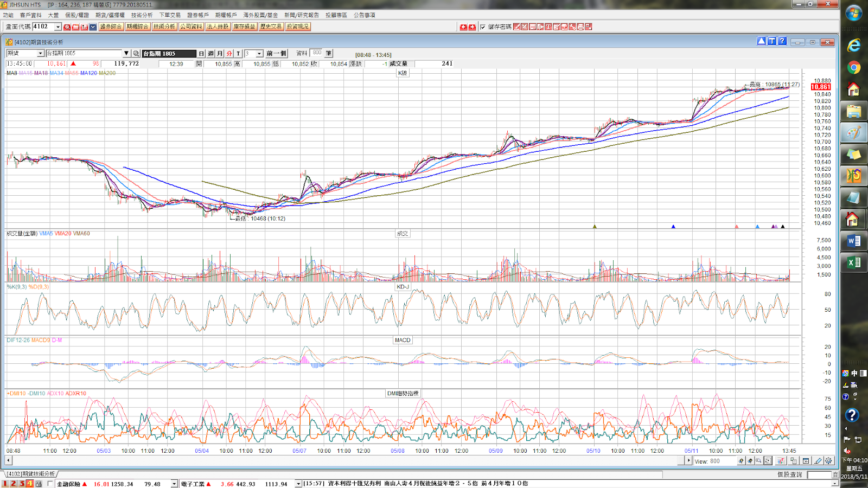Click the blue down-arrow icon in toolbar

click(x=93, y=27)
